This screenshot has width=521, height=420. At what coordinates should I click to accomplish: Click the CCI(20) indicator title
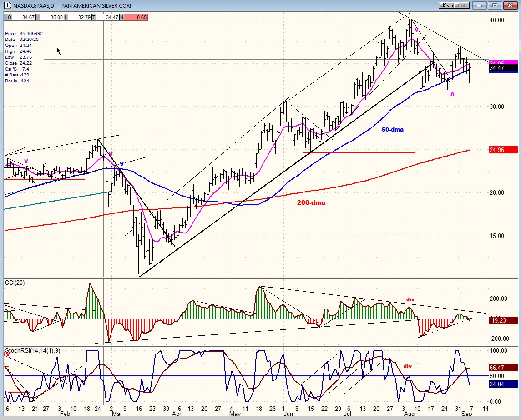tap(15, 283)
